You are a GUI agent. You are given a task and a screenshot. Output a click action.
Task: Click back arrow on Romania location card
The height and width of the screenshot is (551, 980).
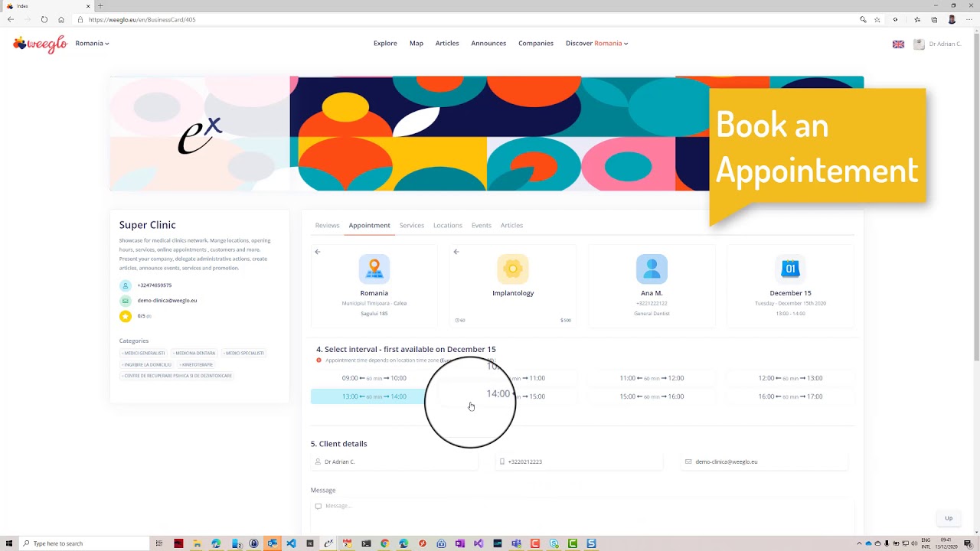318,252
